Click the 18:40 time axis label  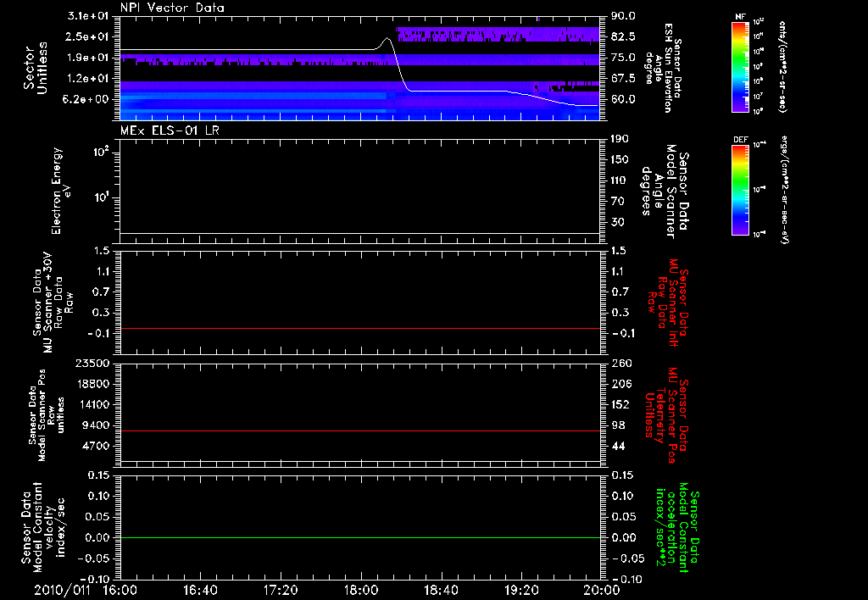(x=441, y=590)
